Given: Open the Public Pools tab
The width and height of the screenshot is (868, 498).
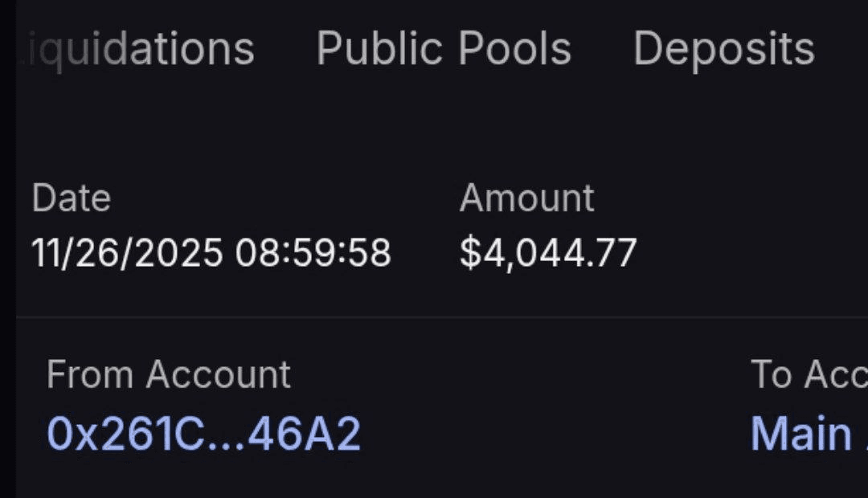Looking at the screenshot, I should pos(444,50).
